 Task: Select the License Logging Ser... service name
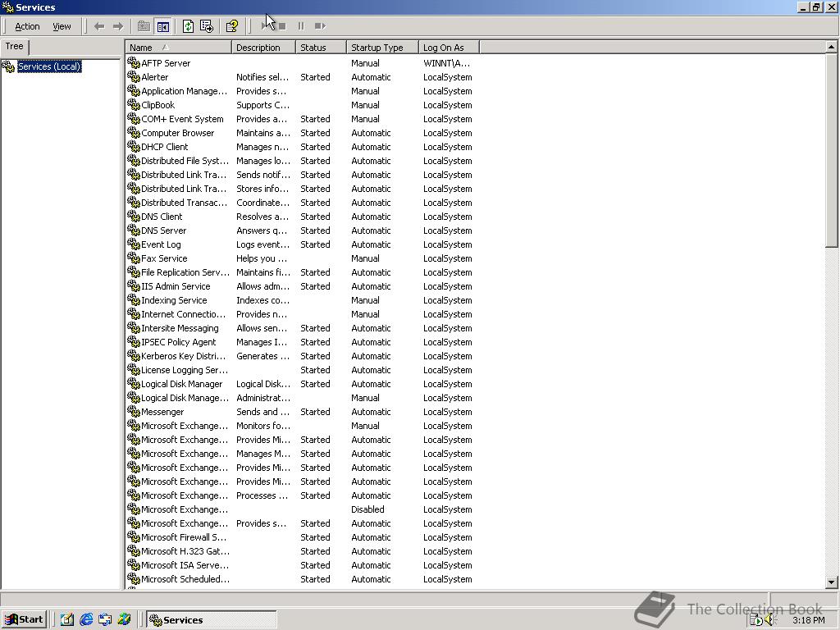click(185, 370)
